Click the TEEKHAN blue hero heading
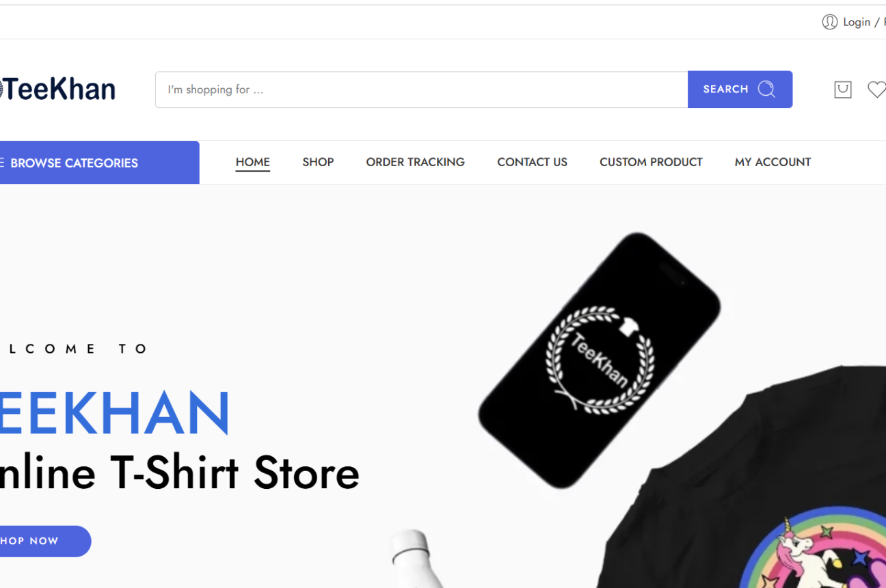Screen dimensions: 886x588 [x=115, y=414]
